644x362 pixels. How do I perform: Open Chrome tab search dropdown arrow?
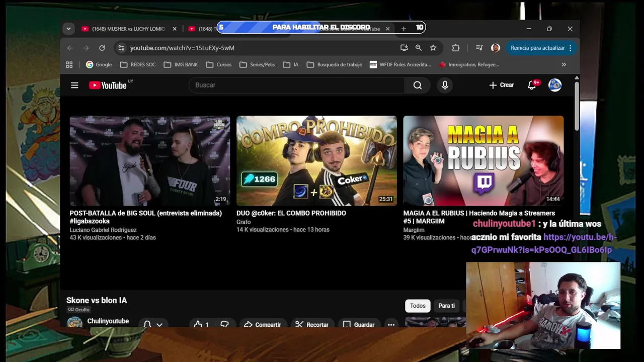68,29
